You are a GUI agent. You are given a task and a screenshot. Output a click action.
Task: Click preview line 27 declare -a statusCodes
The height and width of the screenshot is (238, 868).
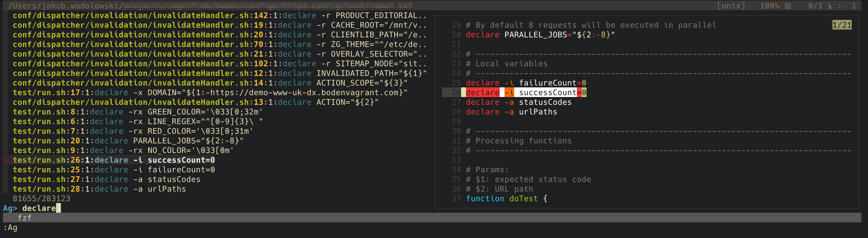point(519,102)
